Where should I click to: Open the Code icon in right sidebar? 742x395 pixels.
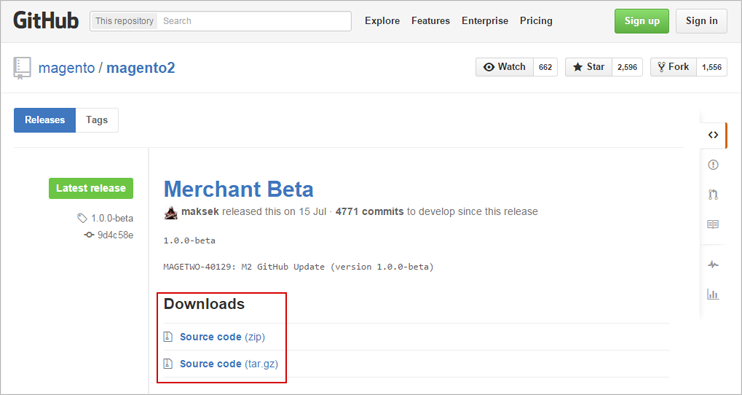(x=713, y=135)
